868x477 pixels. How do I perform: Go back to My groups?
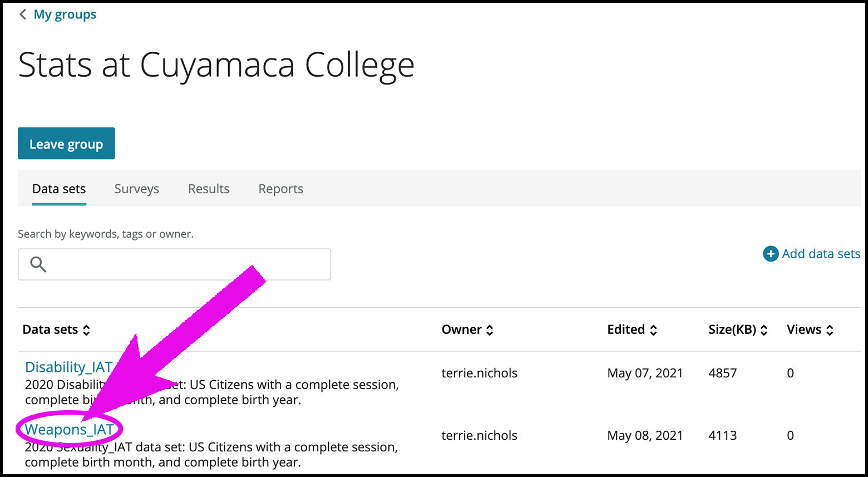pyautogui.click(x=65, y=14)
